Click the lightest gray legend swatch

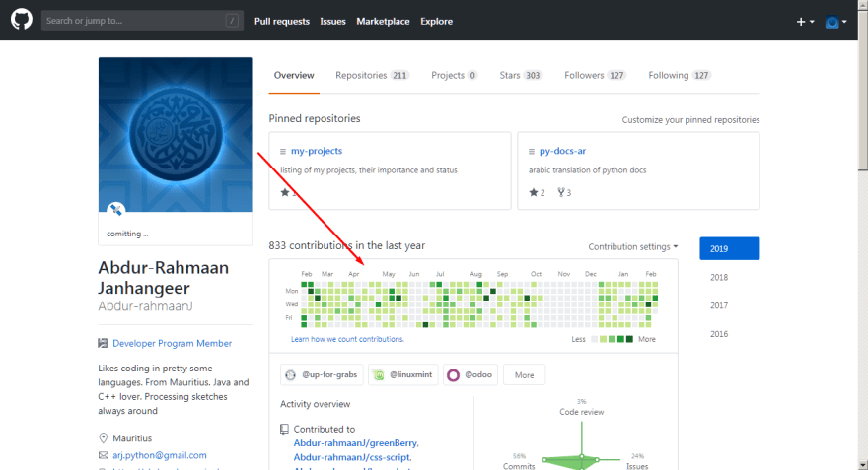[x=595, y=339]
